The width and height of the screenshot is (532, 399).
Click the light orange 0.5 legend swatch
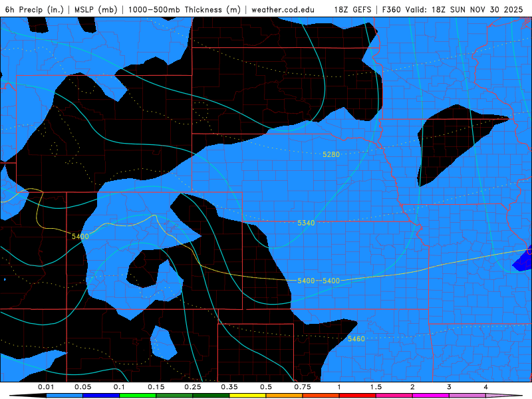[285, 396]
